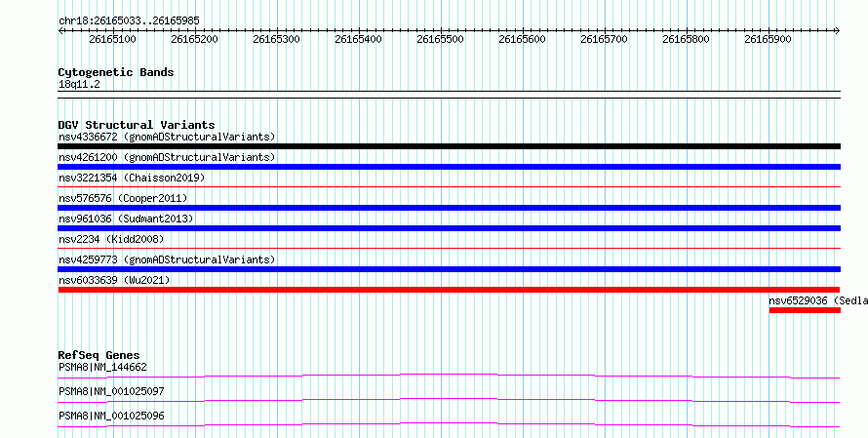The height and width of the screenshot is (438, 868).
Task: Click ruler position 26165300
Action: (276, 39)
